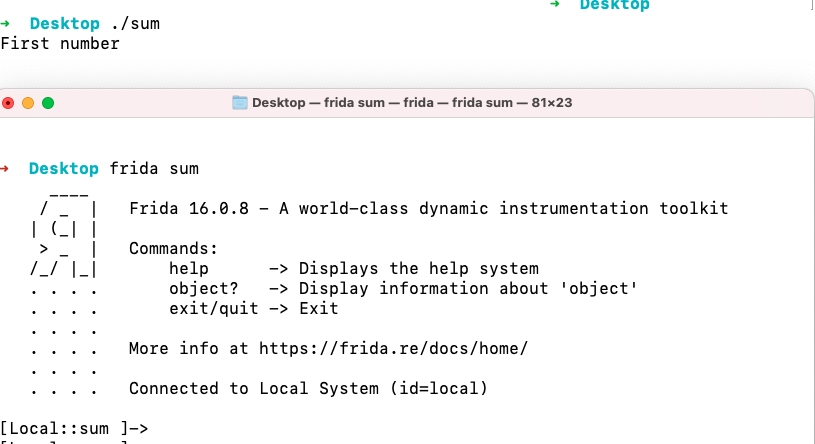The width and height of the screenshot is (815, 444).
Task: Click the folder icon in the title bar
Action: [240, 102]
